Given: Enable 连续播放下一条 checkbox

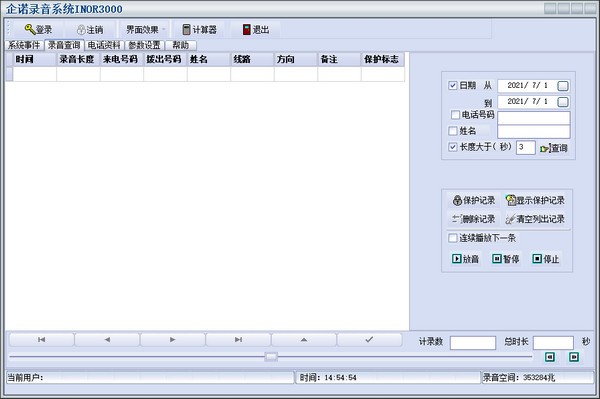Looking at the screenshot, I should coord(453,238).
